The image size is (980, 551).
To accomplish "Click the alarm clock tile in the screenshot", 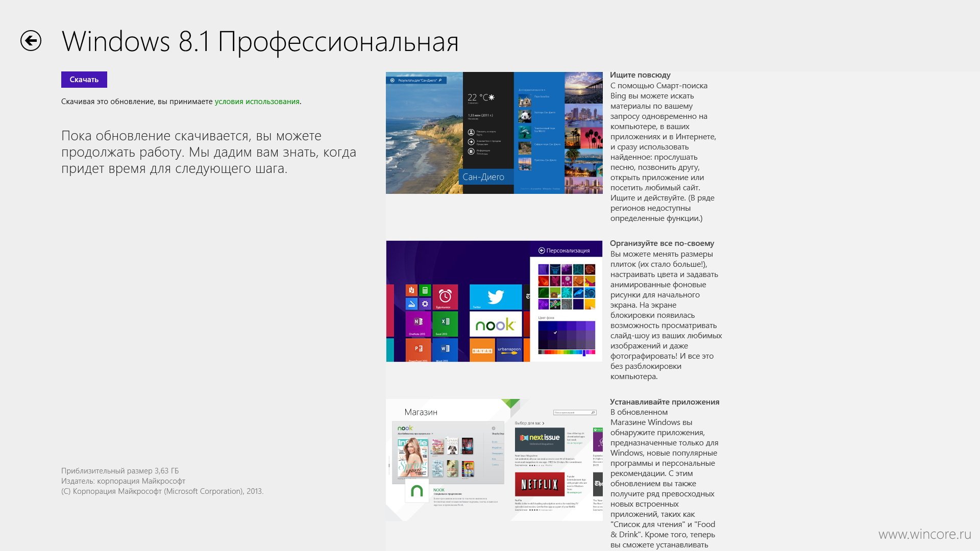I will (x=445, y=297).
